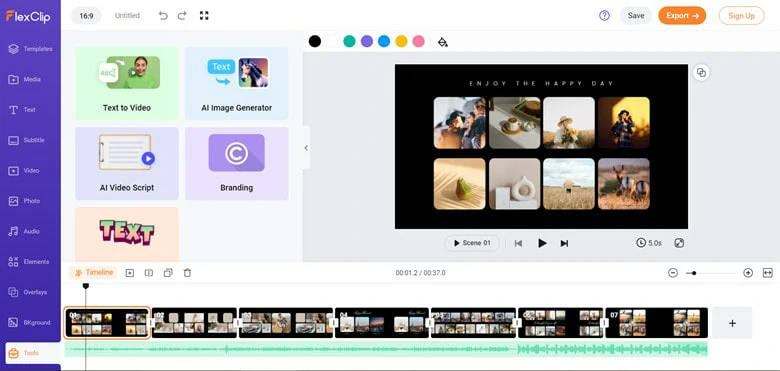Screen dimensions: 780x371
Task: Pick the yellow background color
Action: pos(401,41)
